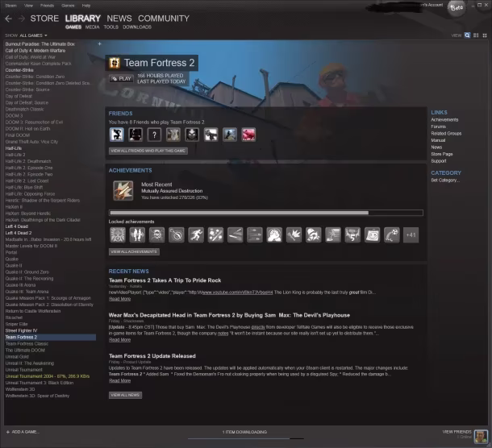Click the +41 more achievements tile
Image resolution: width=492 pixels, height=448 pixels.
[411, 235]
